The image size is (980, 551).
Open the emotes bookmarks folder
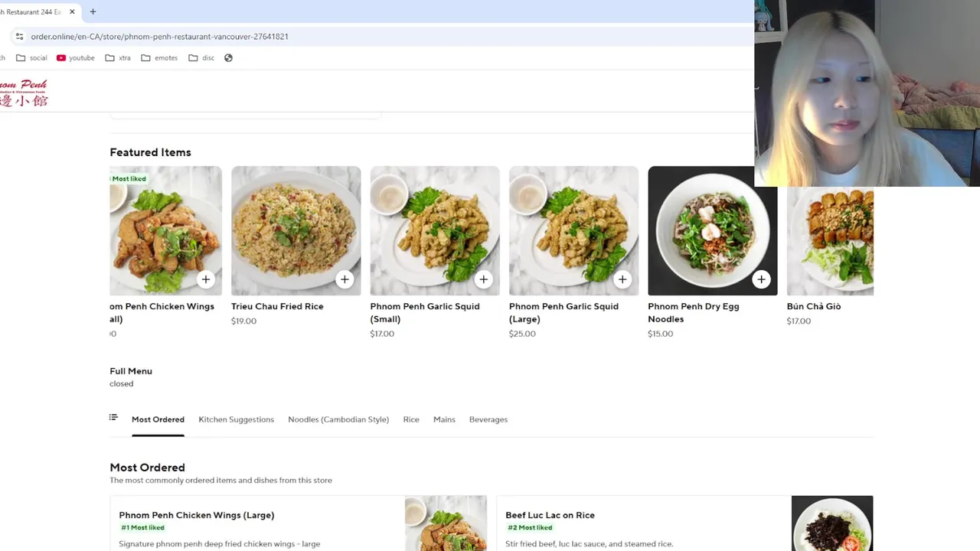click(x=159, y=57)
